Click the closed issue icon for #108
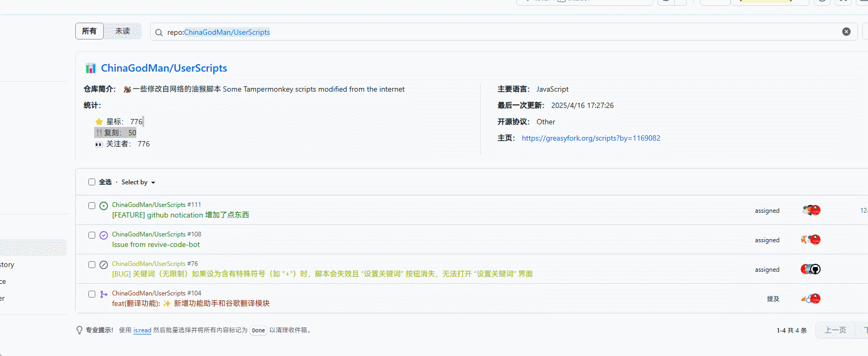 point(104,235)
